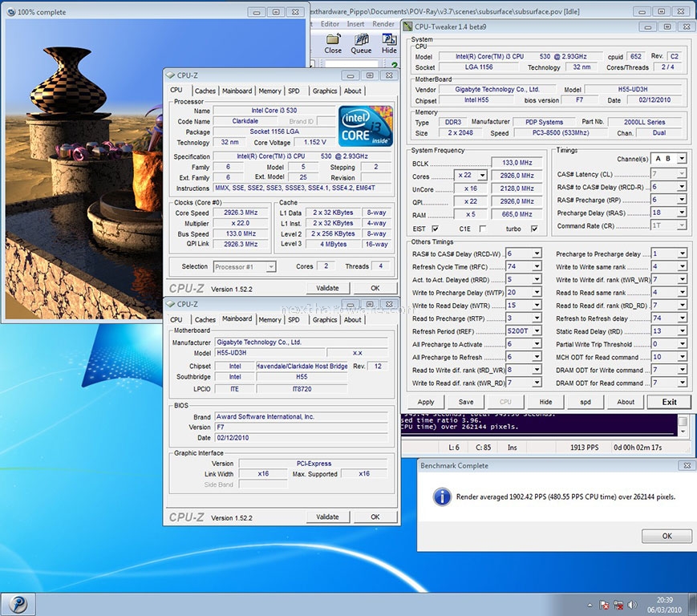The image size is (697, 616).
Task: Open the About tab in lower CPU-Z
Action: point(352,319)
